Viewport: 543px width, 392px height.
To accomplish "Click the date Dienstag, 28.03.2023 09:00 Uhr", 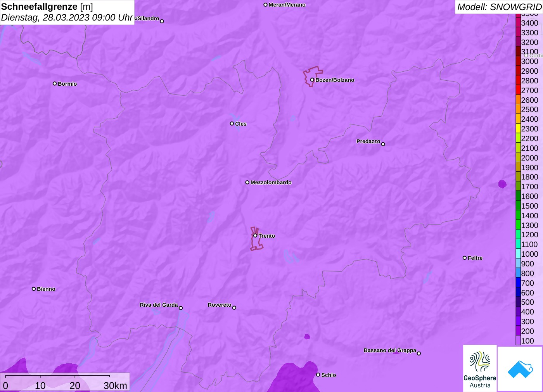I will pyautogui.click(x=67, y=17).
